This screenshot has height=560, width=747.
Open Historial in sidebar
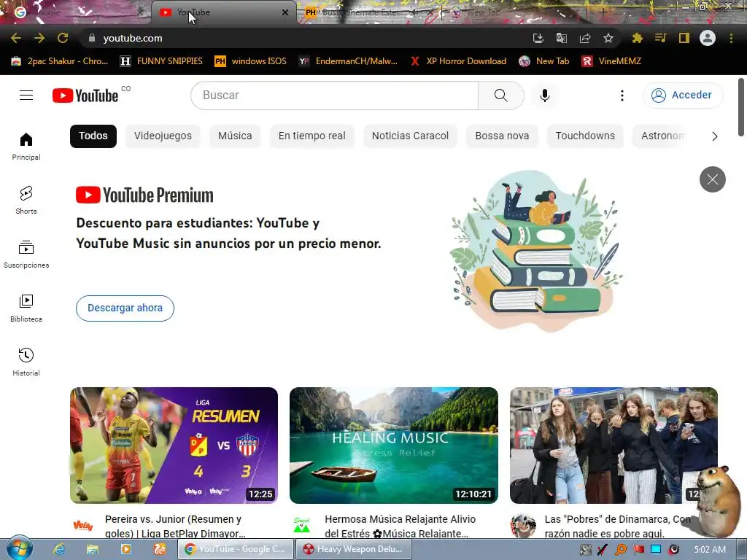coord(26,362)
